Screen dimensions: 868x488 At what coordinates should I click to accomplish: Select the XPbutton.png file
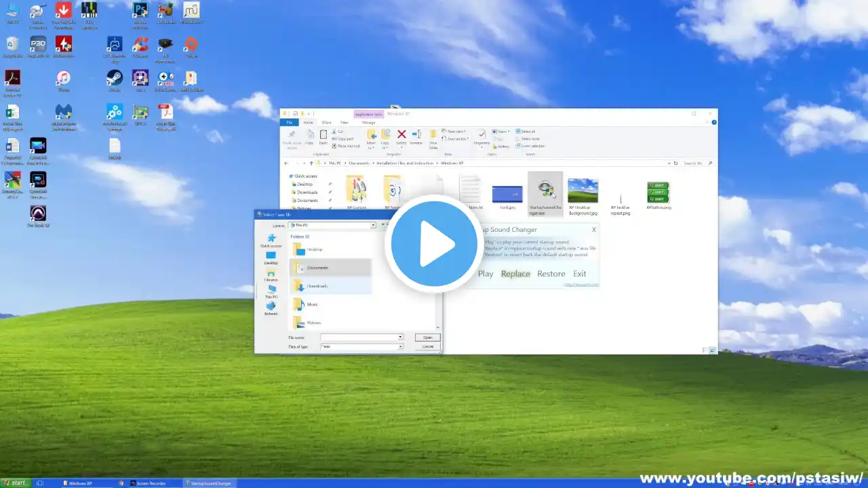[x=658, y=195]
